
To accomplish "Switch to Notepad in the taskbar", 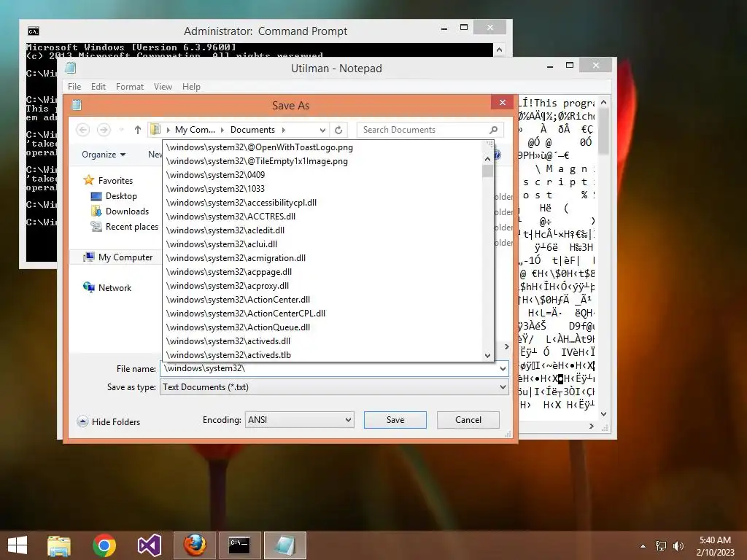I will pos(285,545).
